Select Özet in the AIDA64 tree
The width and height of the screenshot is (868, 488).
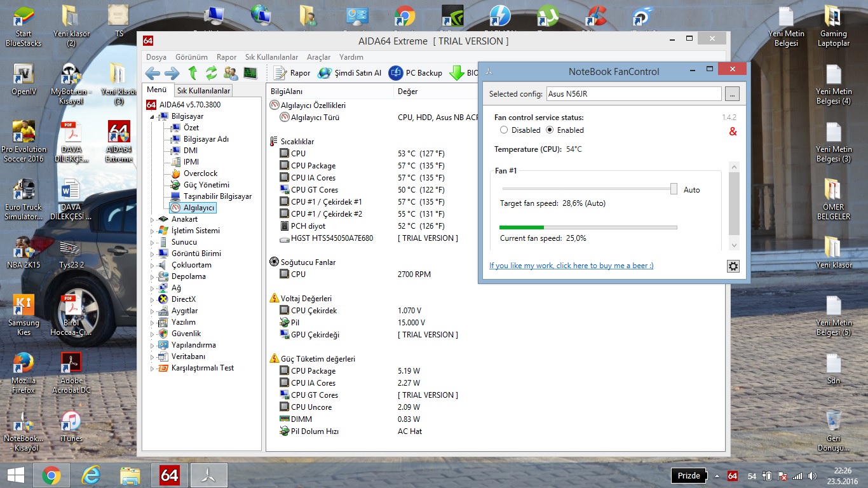coord(191,128)
